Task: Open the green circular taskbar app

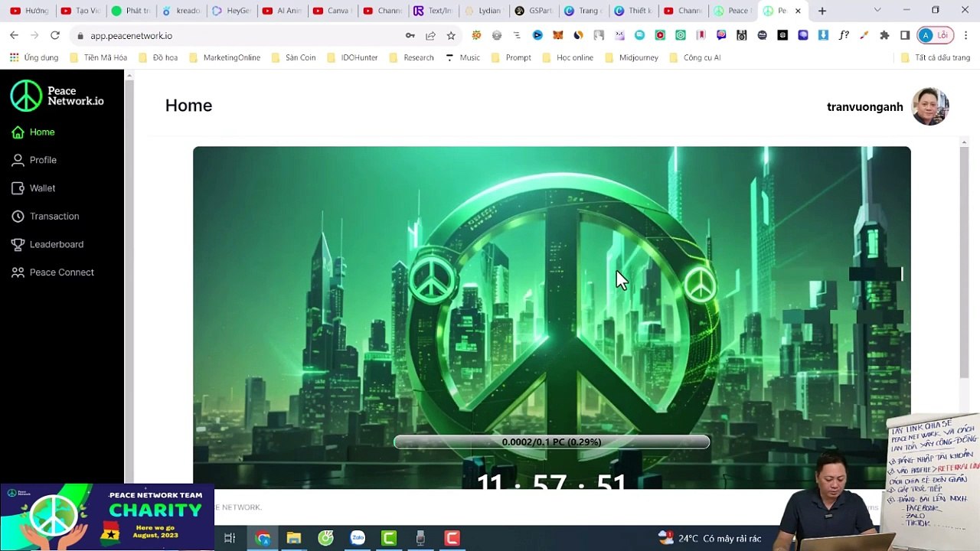Action: tap(325, 538)
